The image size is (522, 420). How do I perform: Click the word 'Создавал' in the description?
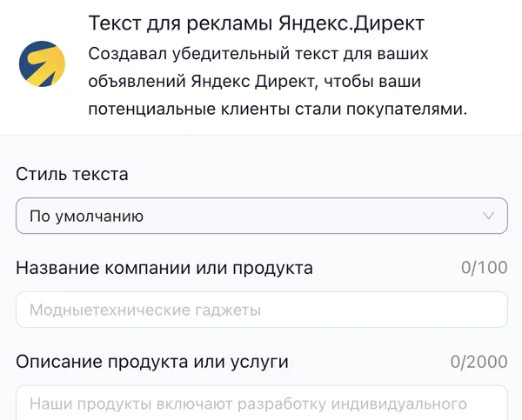(124, 54)
